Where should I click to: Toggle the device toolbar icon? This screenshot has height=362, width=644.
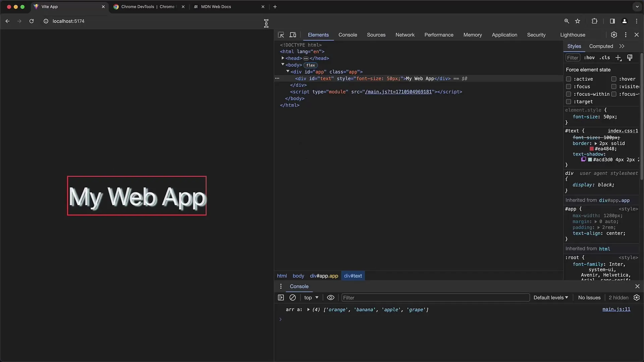pyautogui.click(x=292, y=35)
